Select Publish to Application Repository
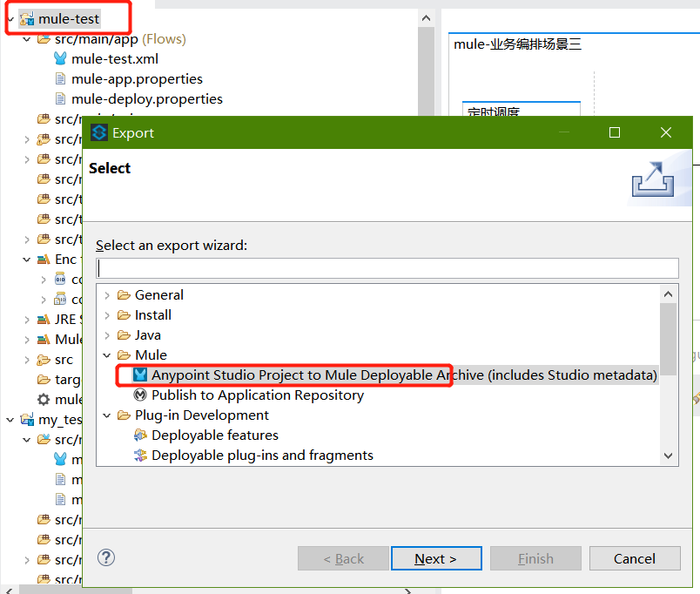The height and width of the screenshot is (594, 700). 258,395
